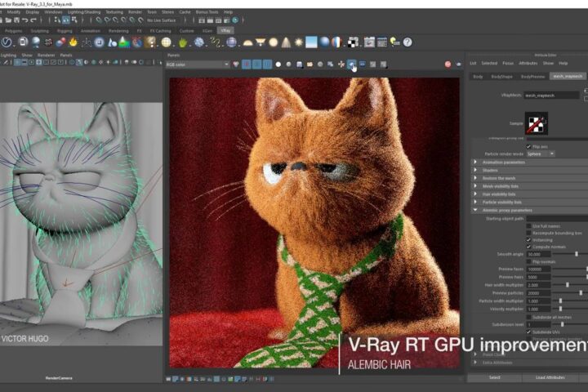Click the question mark help icon
The height and width of the screenshot is (392, 588).
tap(408, 42)
